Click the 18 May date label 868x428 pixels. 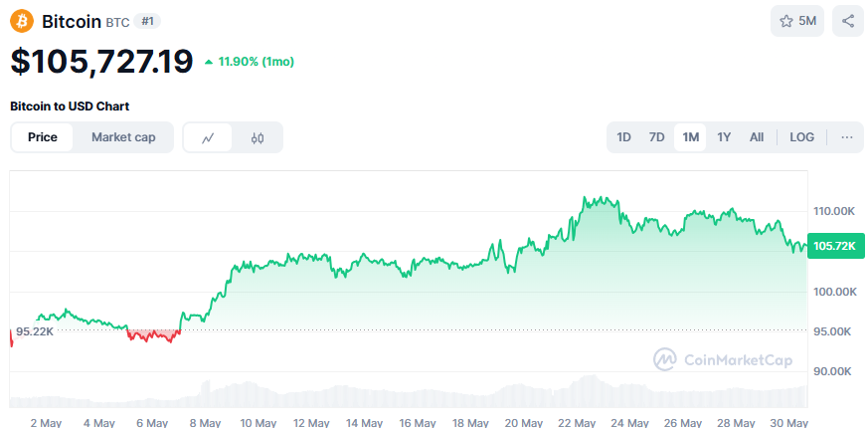click(x=471, y=422)
